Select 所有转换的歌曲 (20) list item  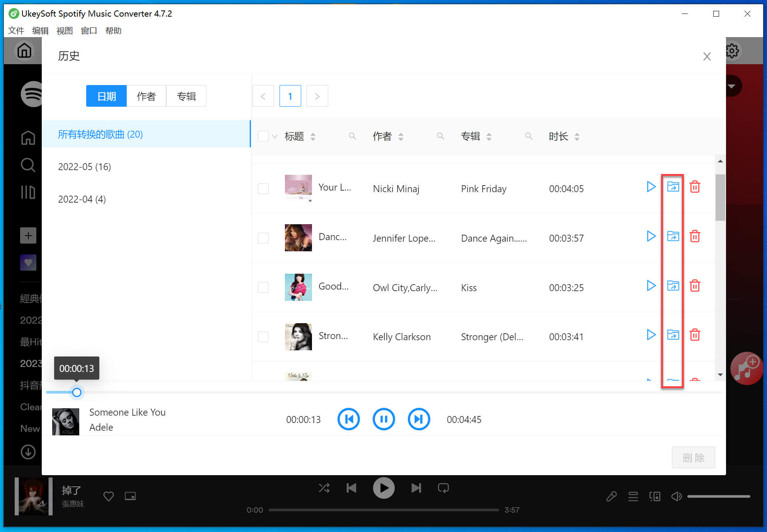pos(146,134)
